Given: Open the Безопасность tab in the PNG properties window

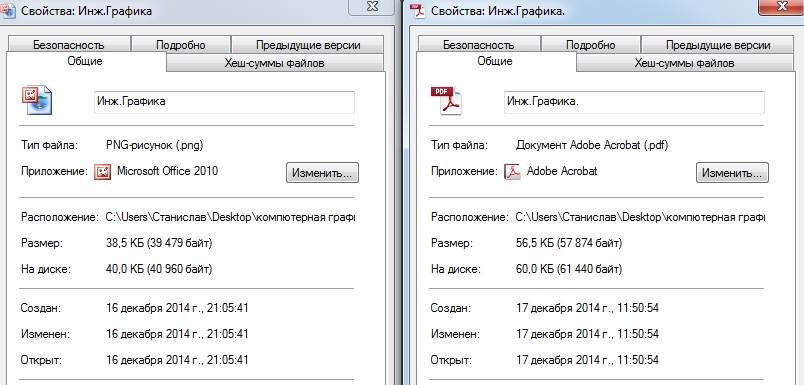Looking at the screenshot, I should 69,44.
